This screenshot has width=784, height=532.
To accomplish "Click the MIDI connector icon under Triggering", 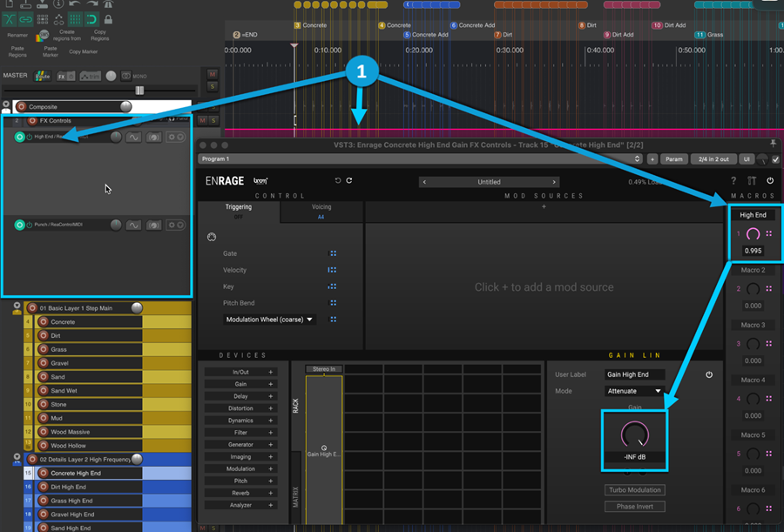I will click(212, 237).
